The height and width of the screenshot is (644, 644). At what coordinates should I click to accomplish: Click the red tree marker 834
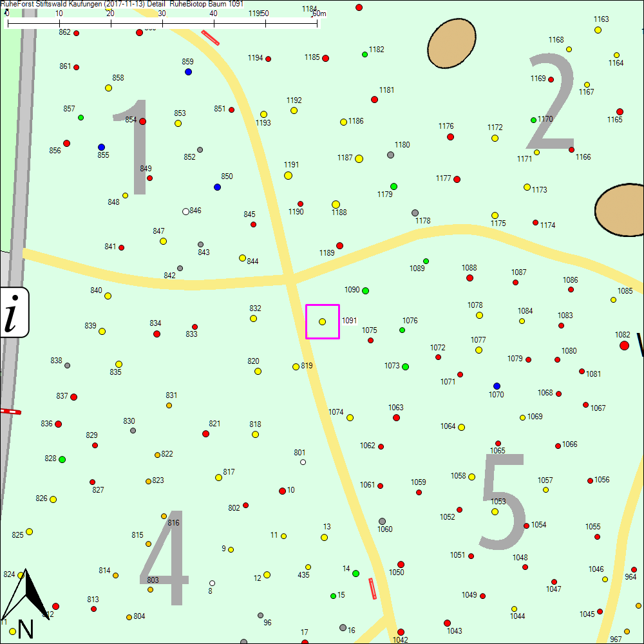[x=156, y=334]
